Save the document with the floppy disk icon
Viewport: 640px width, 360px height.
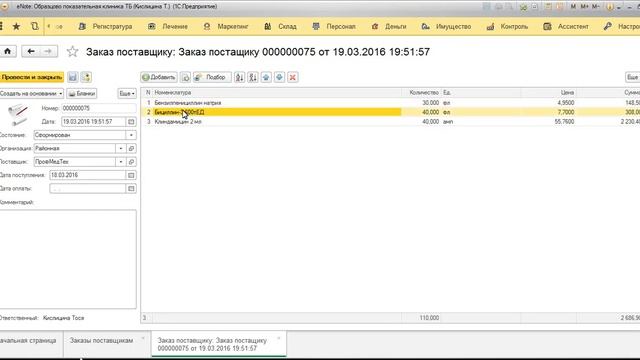coord(73,77)
